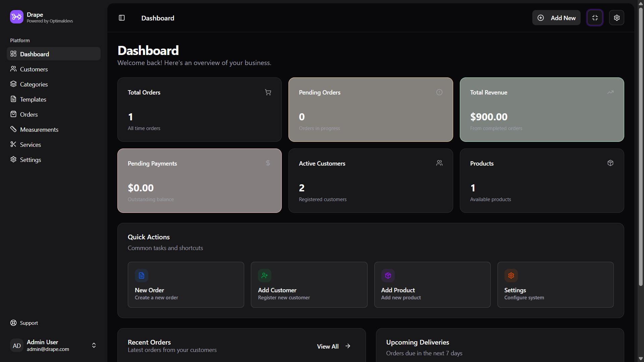The image size is (644, 362).
Task: Click the trend chart icon on Total Revenue card
Action: 610,92
